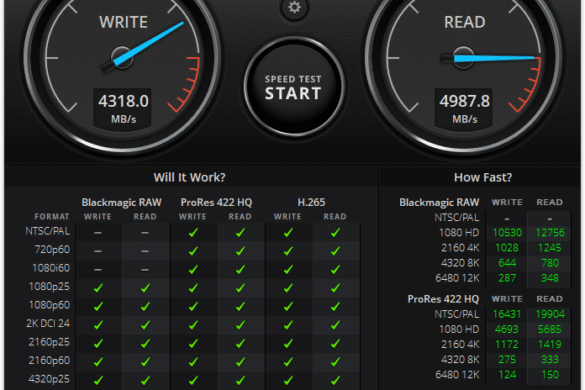
Task: Click 2160p25 H.265 write checkmark
Action: 288,343
